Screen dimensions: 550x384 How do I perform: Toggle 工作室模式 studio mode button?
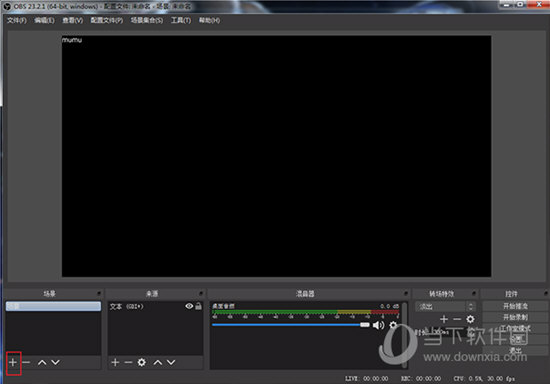coord(515,329)
